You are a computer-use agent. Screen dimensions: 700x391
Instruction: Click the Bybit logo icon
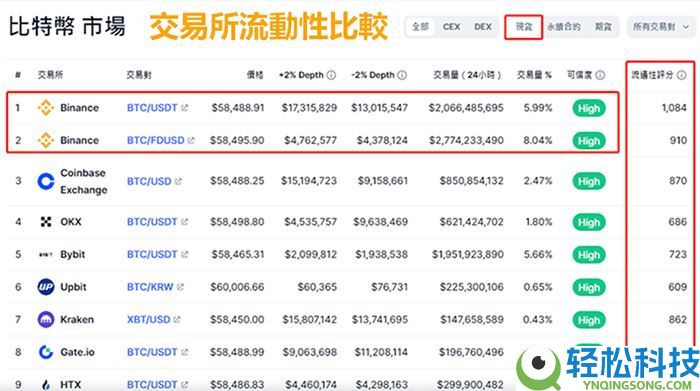coord(46,254)
